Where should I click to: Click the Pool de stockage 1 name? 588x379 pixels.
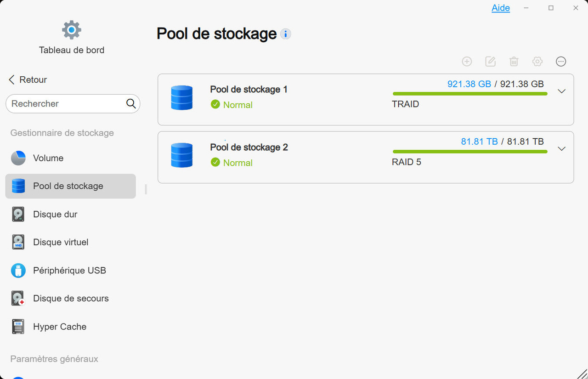coord(249,90)
